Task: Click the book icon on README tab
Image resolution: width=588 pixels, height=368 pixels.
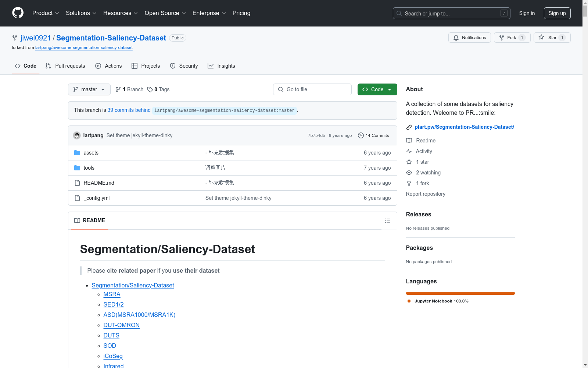Action: [x=77, y=220]
